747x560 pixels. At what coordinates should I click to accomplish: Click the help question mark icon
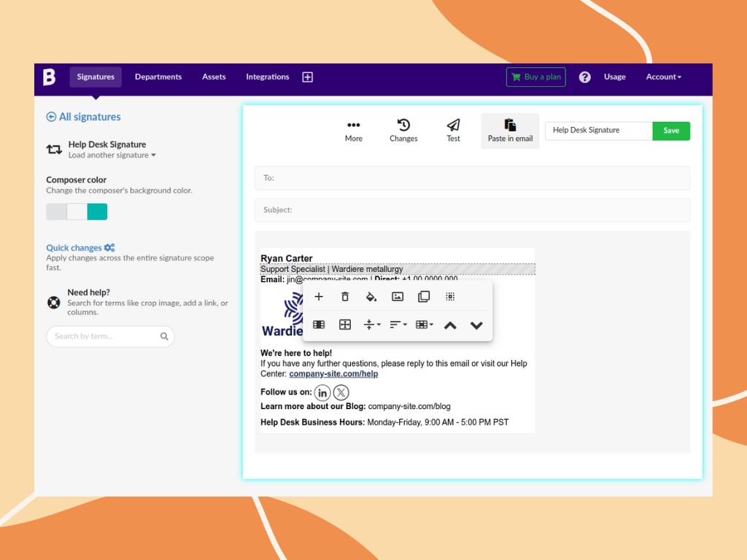pyautogui.click(x=584, y=77)
